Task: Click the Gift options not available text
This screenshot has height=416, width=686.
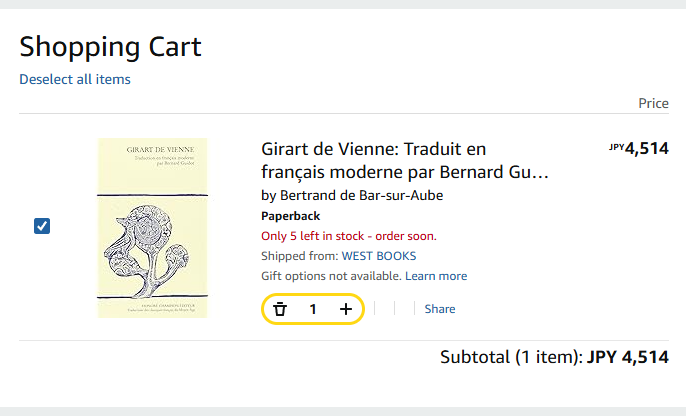Action: click(x=330, y=276)
